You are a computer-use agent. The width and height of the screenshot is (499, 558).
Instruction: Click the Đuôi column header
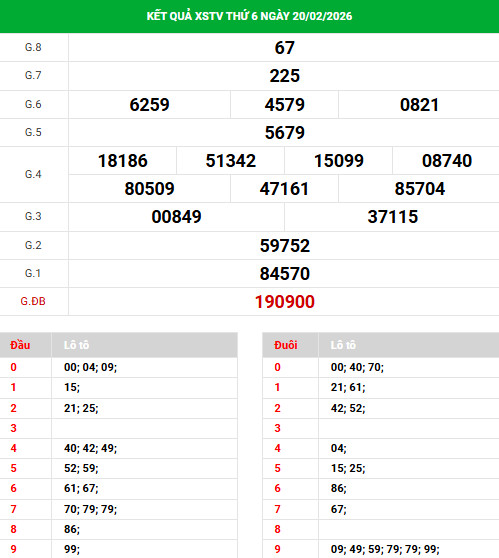click(285, 345)
